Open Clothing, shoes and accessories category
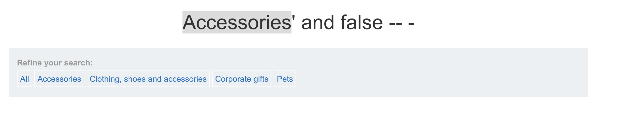Screen dimensions: 644x140 click(148, 79)
